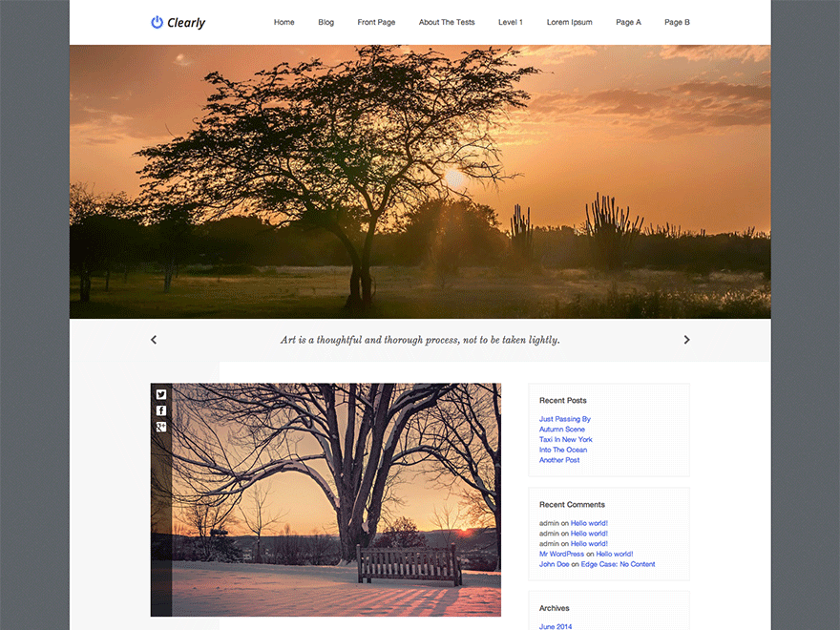Select About The Tests in the navigation
This screenshot has width=840, height=630.
pos(446,22)
